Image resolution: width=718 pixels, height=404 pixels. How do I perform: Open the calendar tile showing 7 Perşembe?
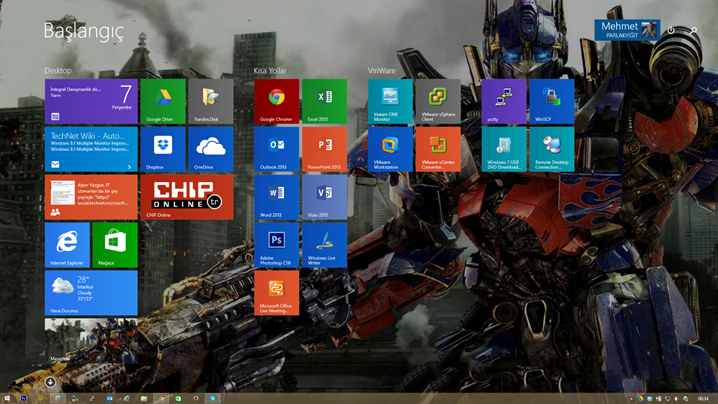coord(91,101)
